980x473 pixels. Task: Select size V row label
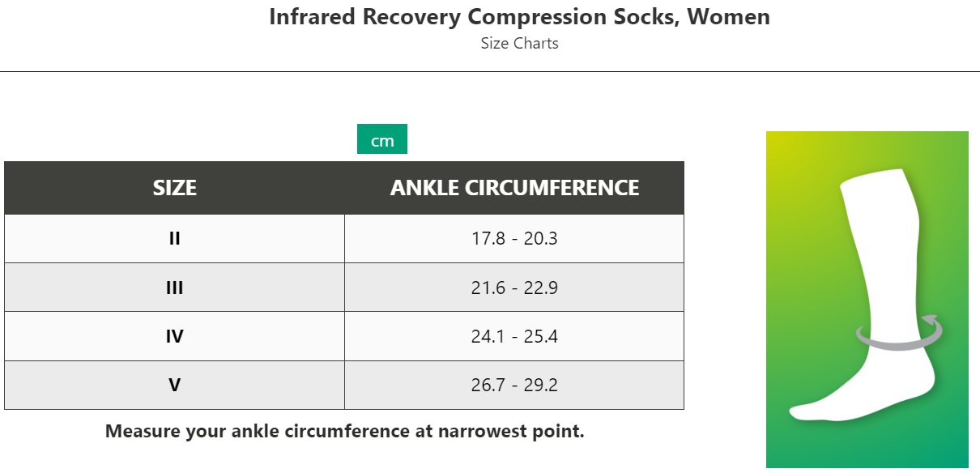[175, 385]
